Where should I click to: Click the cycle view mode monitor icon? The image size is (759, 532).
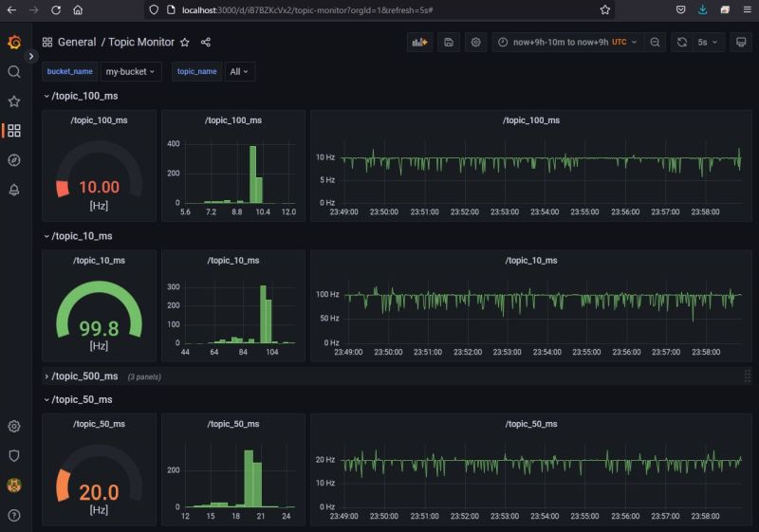pyautogui.click(x=741, y=42)
